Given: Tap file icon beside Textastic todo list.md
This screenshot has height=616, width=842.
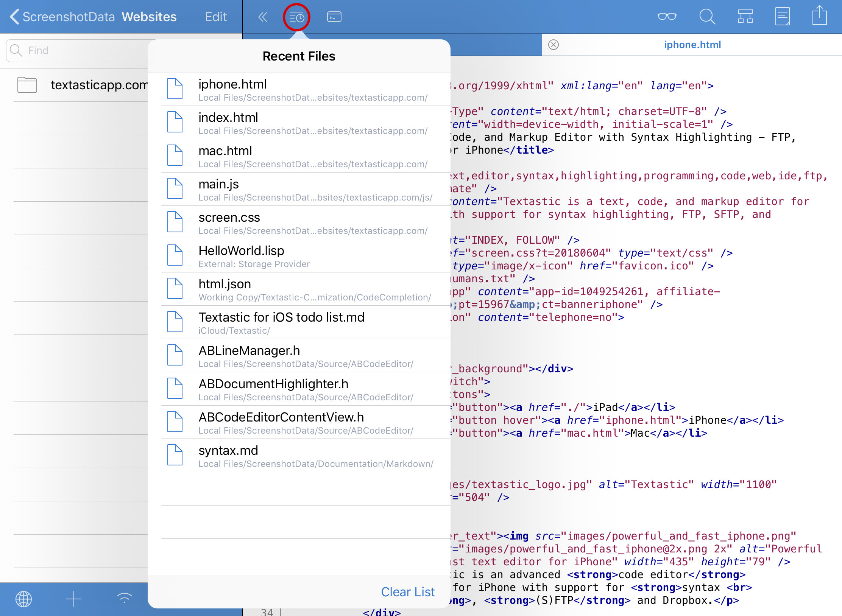Looking at the screenshot, I should (x=175, y=322).
